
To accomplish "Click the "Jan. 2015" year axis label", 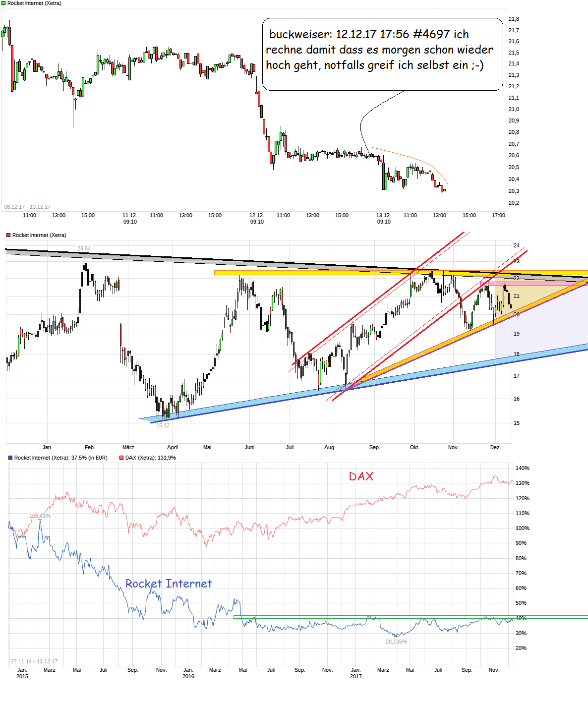I will (x=22, y=673).
